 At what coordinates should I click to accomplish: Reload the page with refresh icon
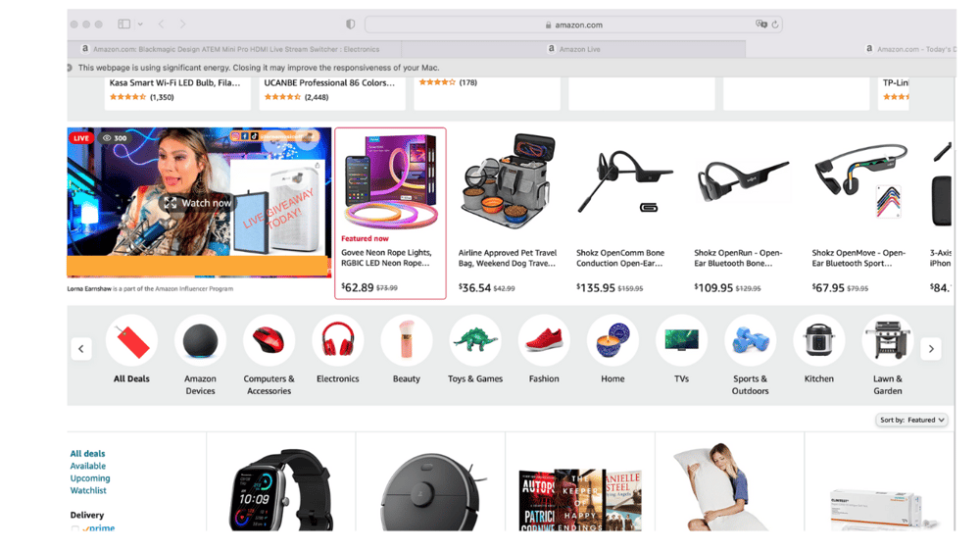pyautogui.click(x=775, y=25)
